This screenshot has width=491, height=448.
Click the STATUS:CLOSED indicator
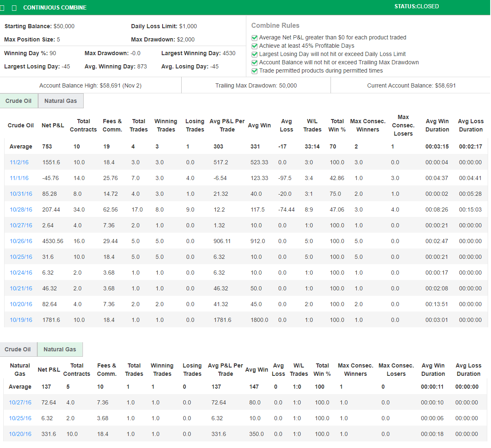pyautogui.click(x=416, y=6)
